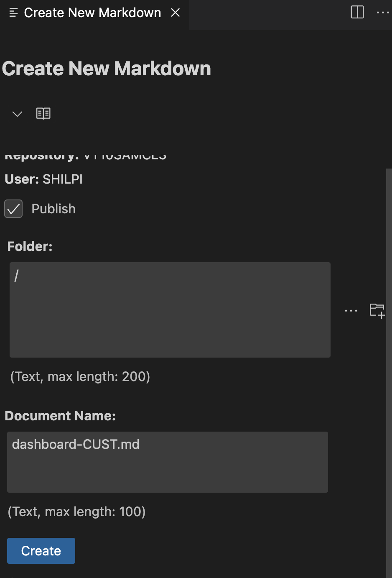This screenshot has width=392, height=578.
Task: Click the new folder icon beside Folder field
Action: [x=377, y=310]
